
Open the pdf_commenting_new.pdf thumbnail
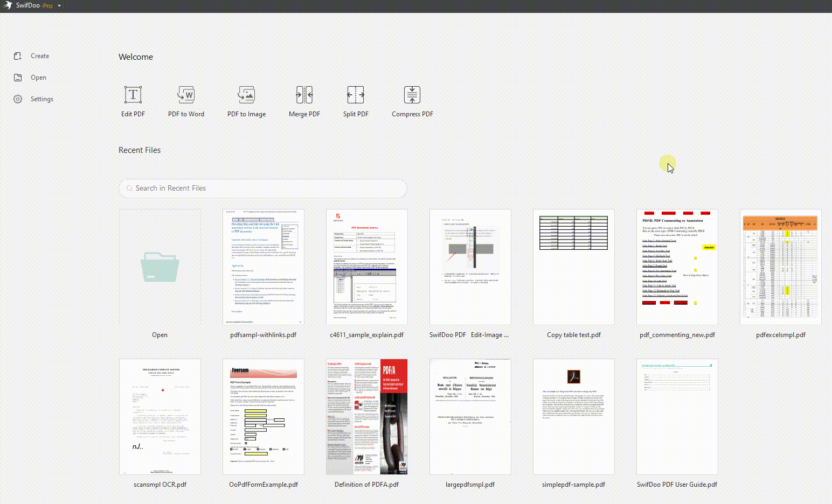(677, 267)
